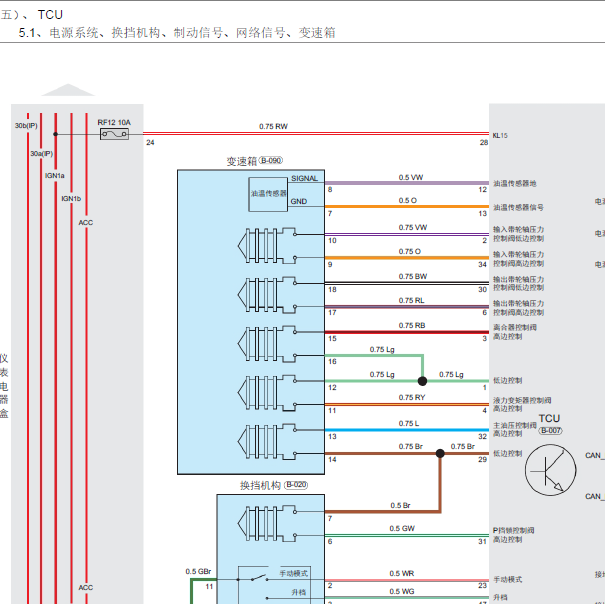
Task: Click the IGN1b rail label
Action: pos(71,198)
